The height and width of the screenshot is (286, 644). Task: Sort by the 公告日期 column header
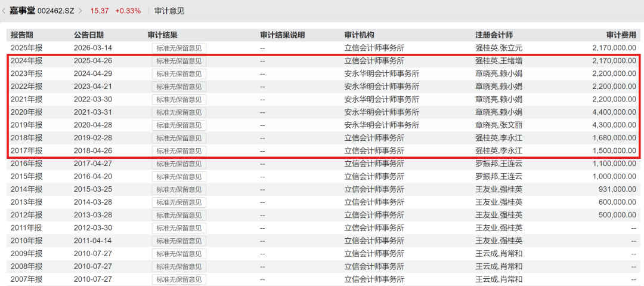pos(89,35)
